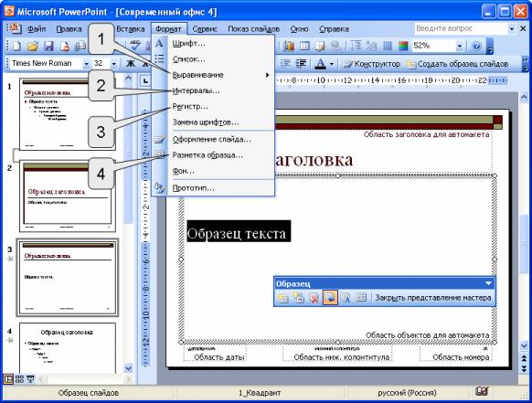Image resolution: width=532 pixels, height=403 pixels.
Task: Save using the floppy disk icon
Action: click(x=48, y=46)
